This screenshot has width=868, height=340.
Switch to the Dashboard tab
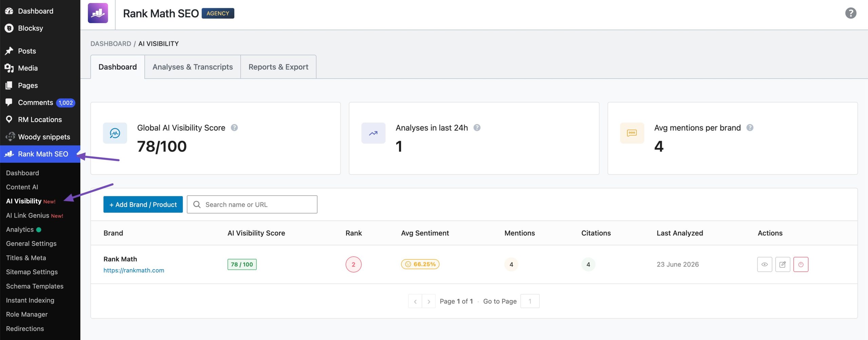click(118, 67)
